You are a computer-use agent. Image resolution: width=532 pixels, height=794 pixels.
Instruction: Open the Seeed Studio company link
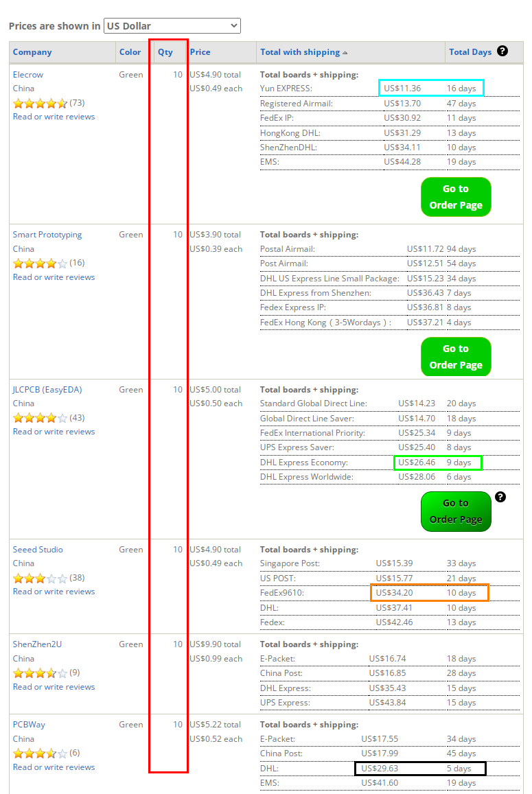[38, 550]
